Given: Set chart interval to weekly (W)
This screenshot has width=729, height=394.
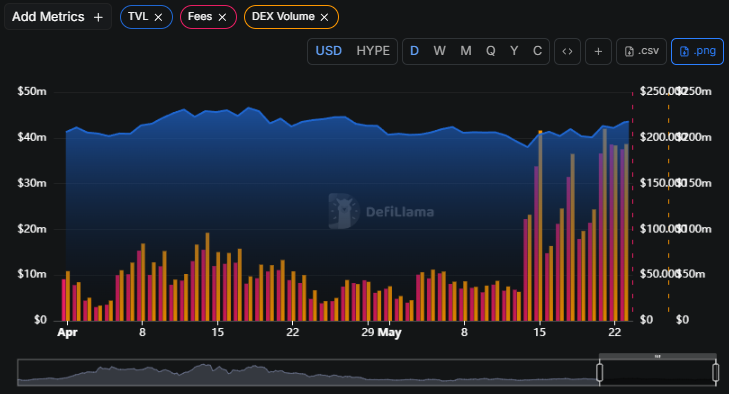Looking at the screenshot, I should click(x=439, y=51).
